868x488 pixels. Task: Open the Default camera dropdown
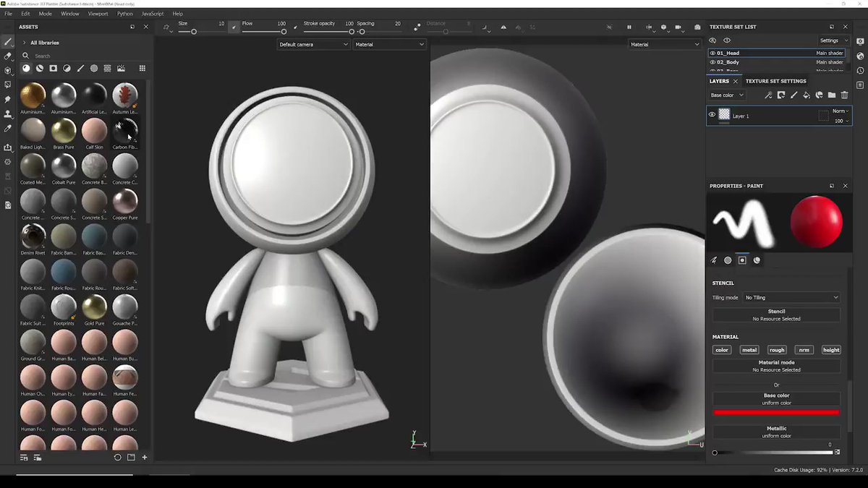(x=313, y=44)
